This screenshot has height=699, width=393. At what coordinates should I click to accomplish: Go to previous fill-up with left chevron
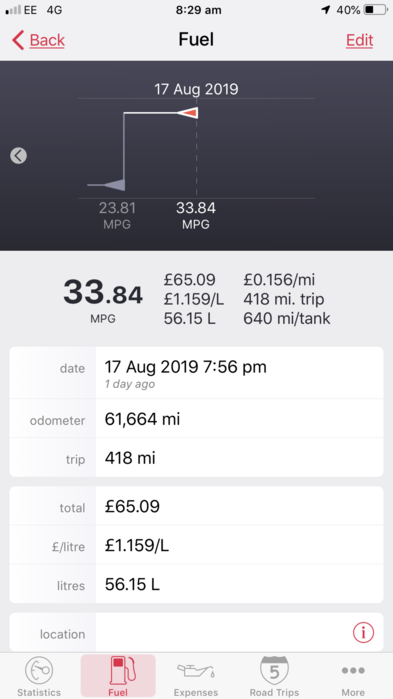18,156
